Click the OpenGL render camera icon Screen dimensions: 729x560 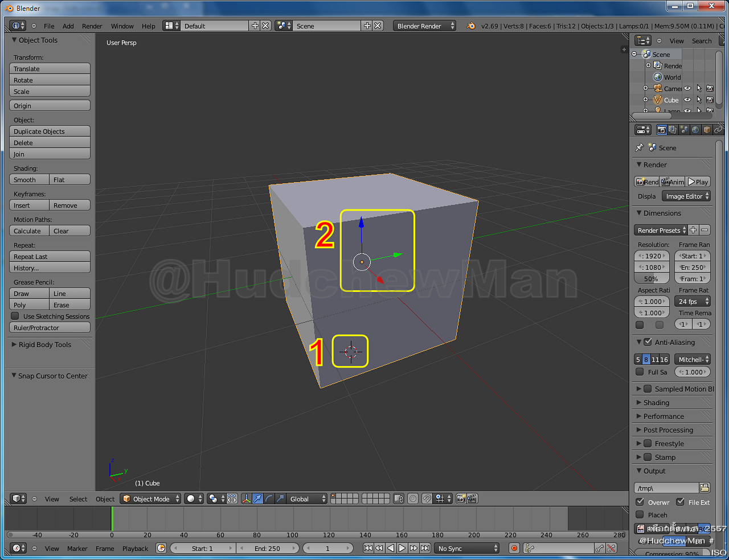[461, 499]
